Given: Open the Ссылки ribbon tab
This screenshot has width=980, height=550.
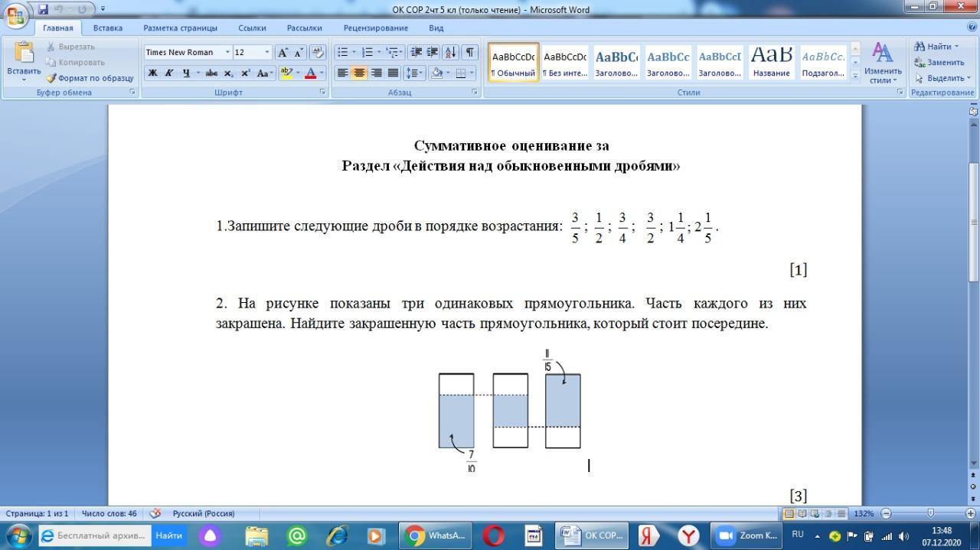Looking at the screenshot, I should pyautogui.click(x=252, y=28).
